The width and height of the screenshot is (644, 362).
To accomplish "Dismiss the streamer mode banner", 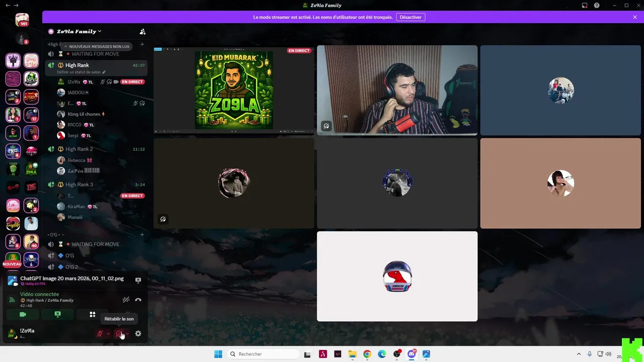I will [635, 17].
